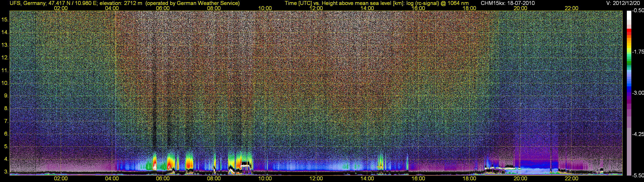Click the height axis label '10.'
The height and width of the screenshot is (182, 644).
[x=5, y=83]
